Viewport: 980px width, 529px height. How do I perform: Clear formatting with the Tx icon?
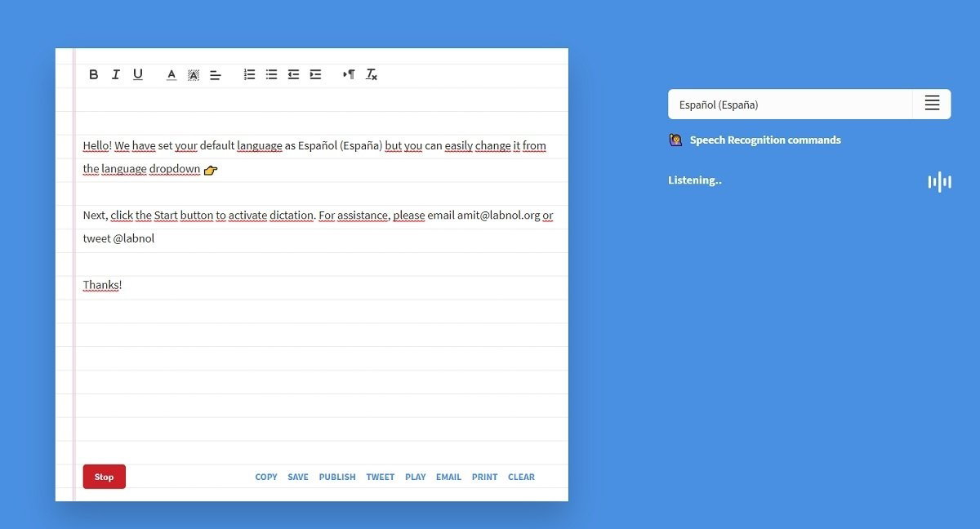coord(372,74)
